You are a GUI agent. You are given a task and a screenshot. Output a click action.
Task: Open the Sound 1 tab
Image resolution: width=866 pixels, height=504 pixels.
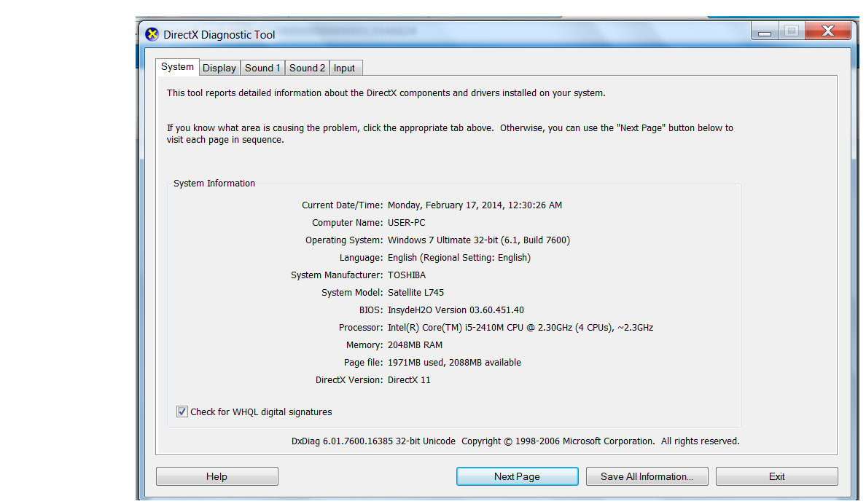[262, 68]
